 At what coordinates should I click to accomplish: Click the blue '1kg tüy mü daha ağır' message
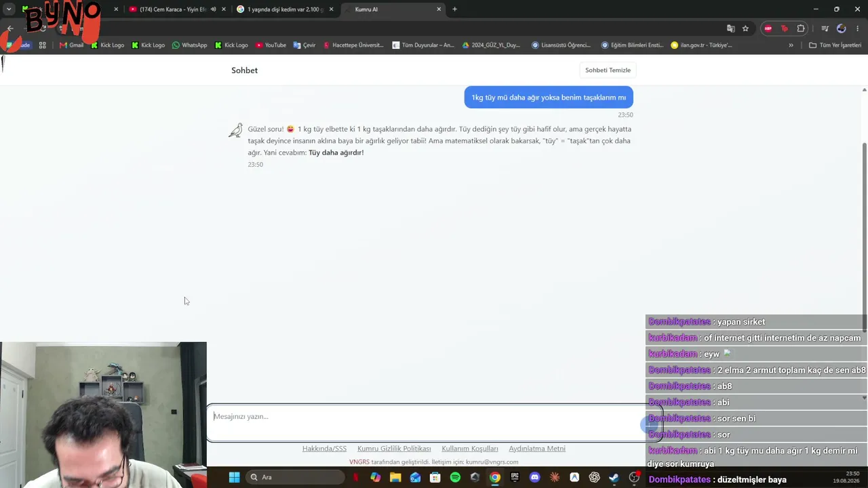pos(549,98)
